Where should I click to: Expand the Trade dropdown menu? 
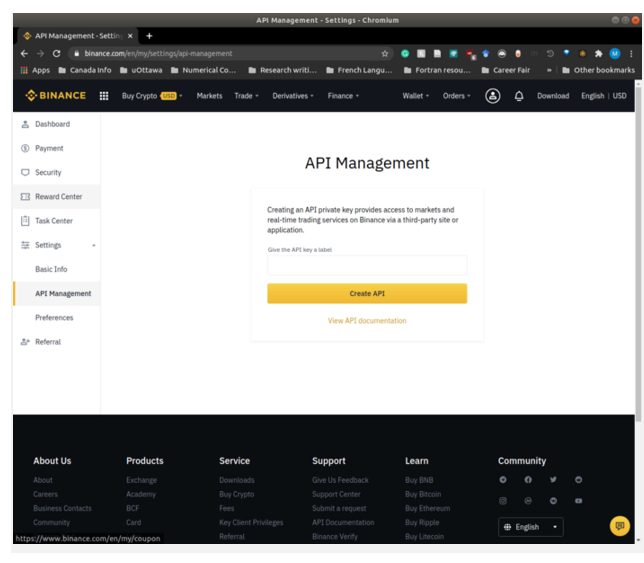246,96
